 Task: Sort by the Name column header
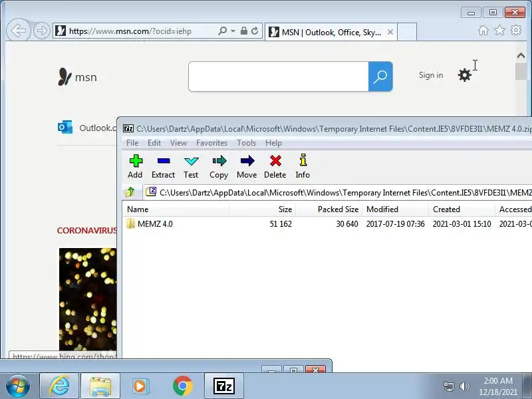pos(176,209)
